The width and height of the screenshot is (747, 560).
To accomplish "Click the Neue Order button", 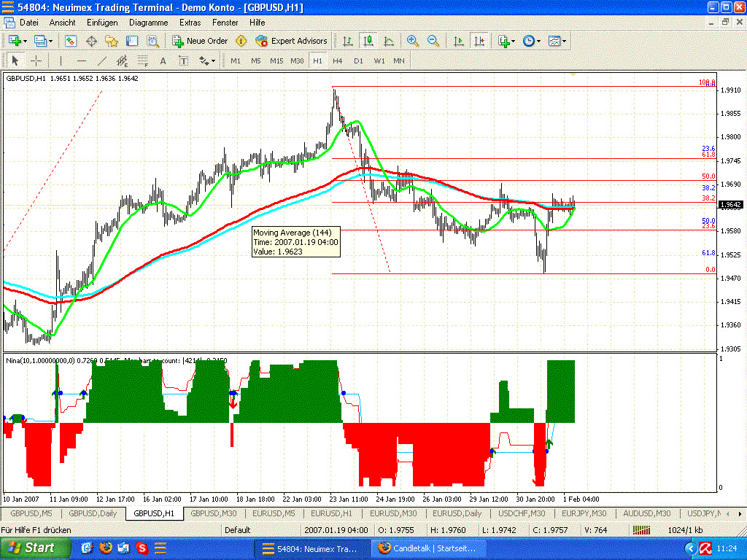I will (x=200, y=41).
